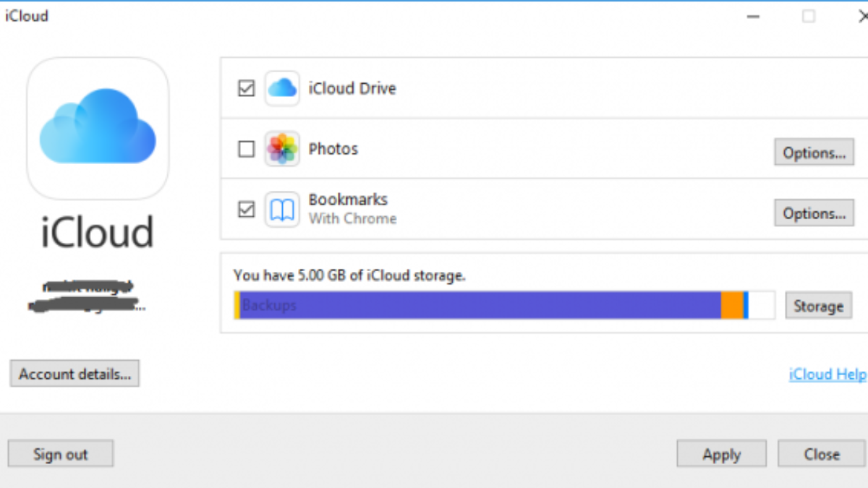Uncheck the iCloud Drive checkbox

[x=247, y=89]
